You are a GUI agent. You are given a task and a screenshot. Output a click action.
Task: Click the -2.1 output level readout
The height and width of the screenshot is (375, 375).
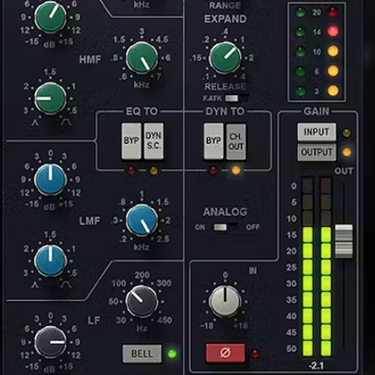tap(316, 366)
